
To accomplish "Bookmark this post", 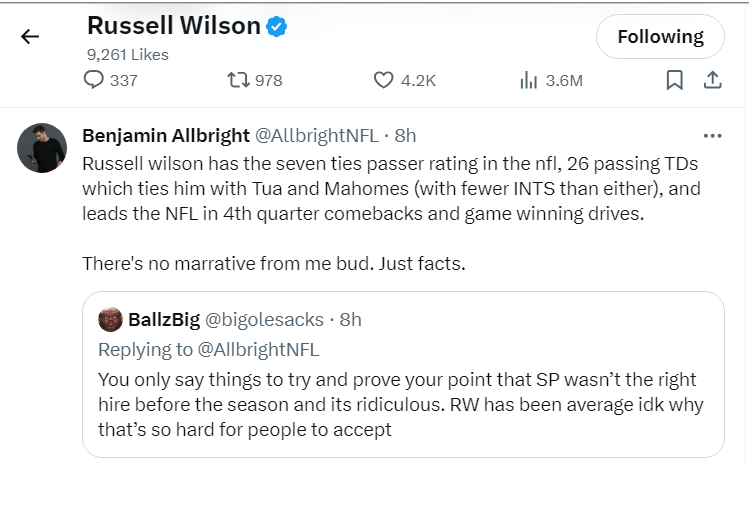I will tap(675, 80).
